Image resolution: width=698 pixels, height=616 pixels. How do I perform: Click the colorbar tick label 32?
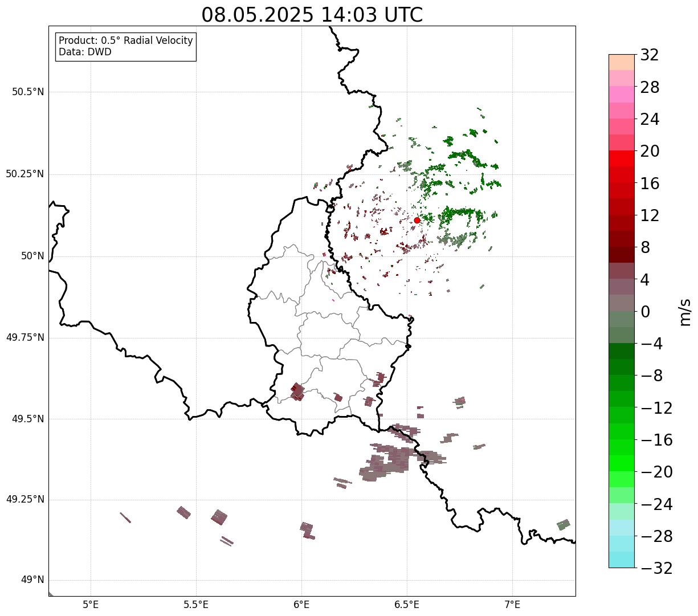[650, 55]
